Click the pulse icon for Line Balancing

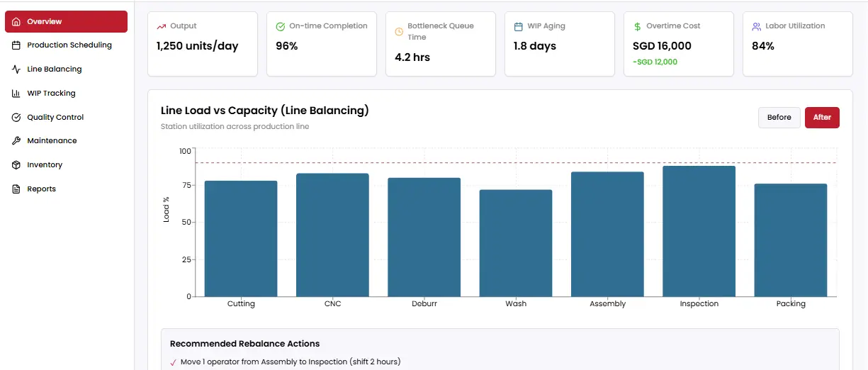click(x=16, y=69)
